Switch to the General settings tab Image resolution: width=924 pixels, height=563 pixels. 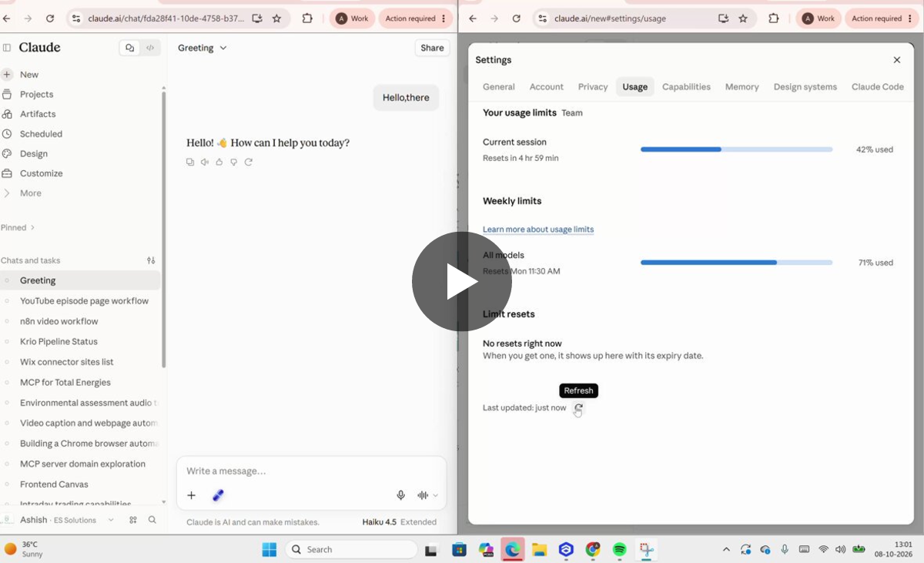point(499,87)
